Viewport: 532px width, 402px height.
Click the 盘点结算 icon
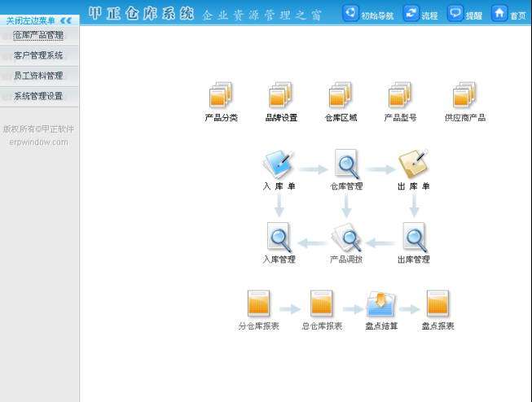[380, 304]
